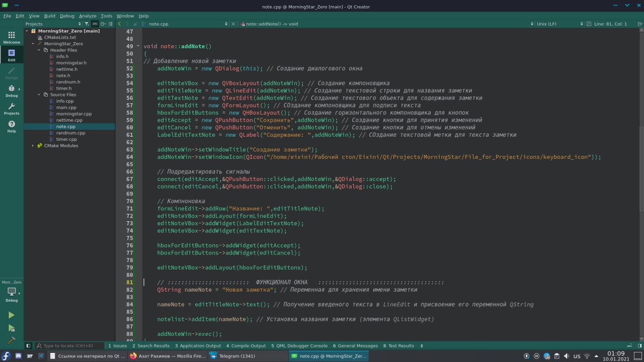Open the File menu

(x=7, y=16)
